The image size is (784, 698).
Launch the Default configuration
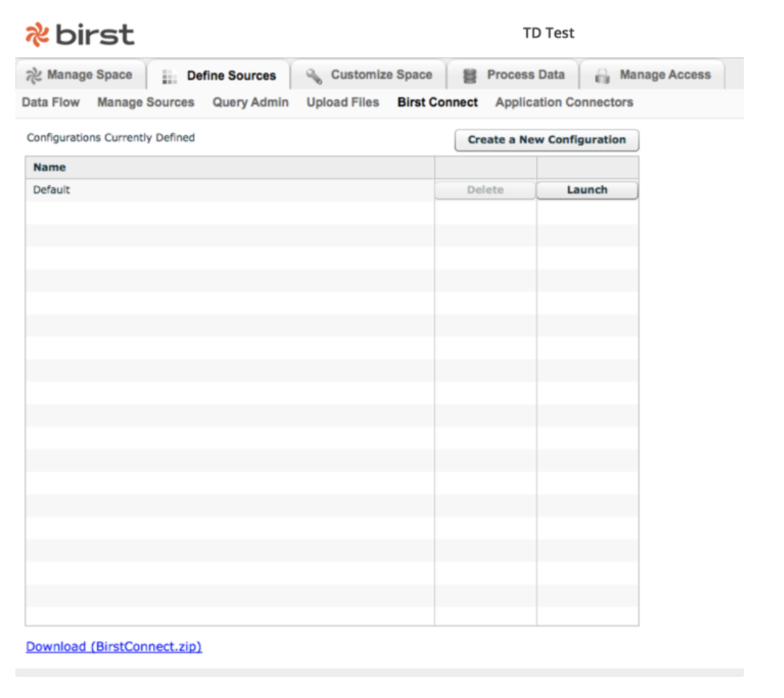click(x=587, y=190)
